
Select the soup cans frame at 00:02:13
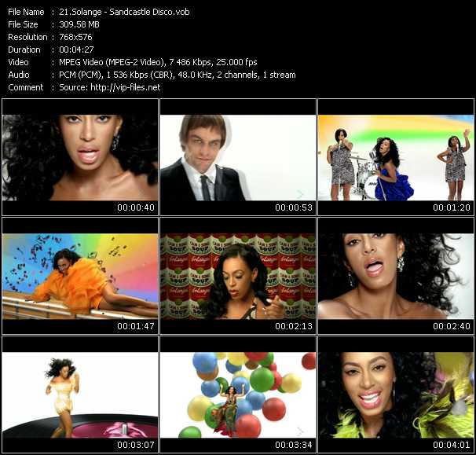[238, 276]
